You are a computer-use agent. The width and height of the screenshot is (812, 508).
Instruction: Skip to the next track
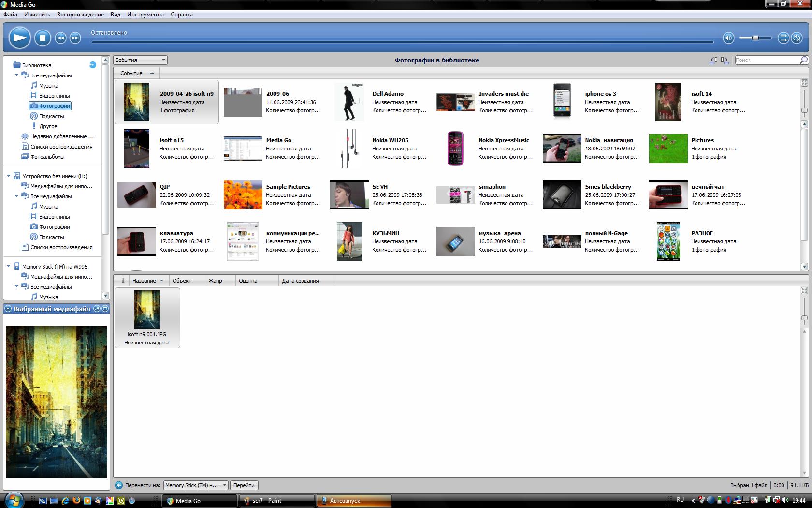pos(75,38)
